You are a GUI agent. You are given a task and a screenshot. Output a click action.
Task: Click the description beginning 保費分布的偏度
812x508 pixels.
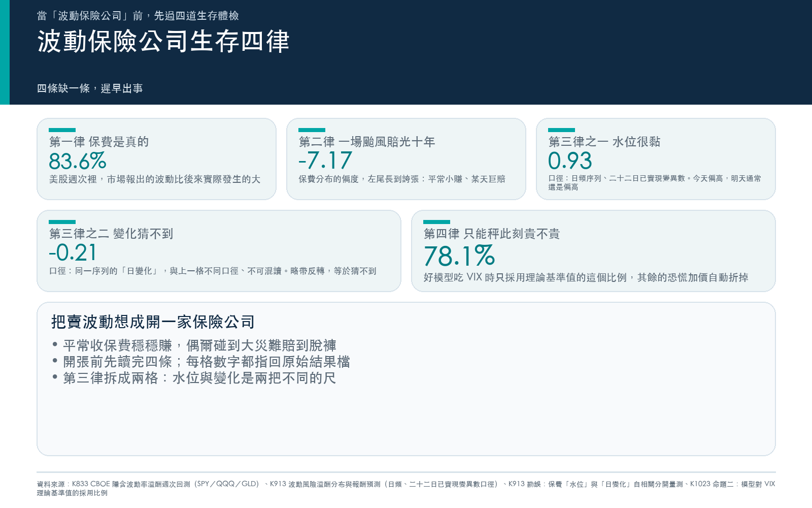402,179
